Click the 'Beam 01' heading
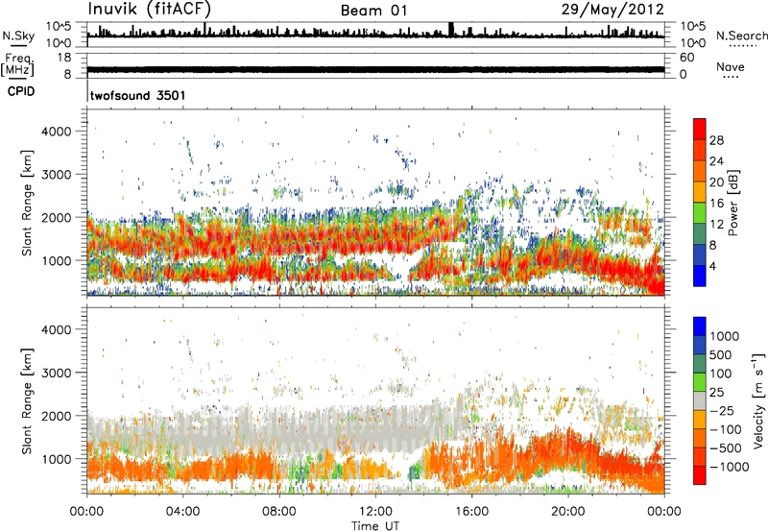This screenshot has height=532, width=768. pos(373,11)
